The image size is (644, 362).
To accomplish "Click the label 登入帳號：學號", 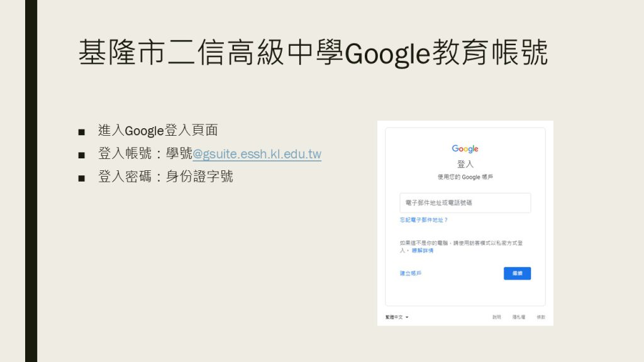I will [145, 153].
